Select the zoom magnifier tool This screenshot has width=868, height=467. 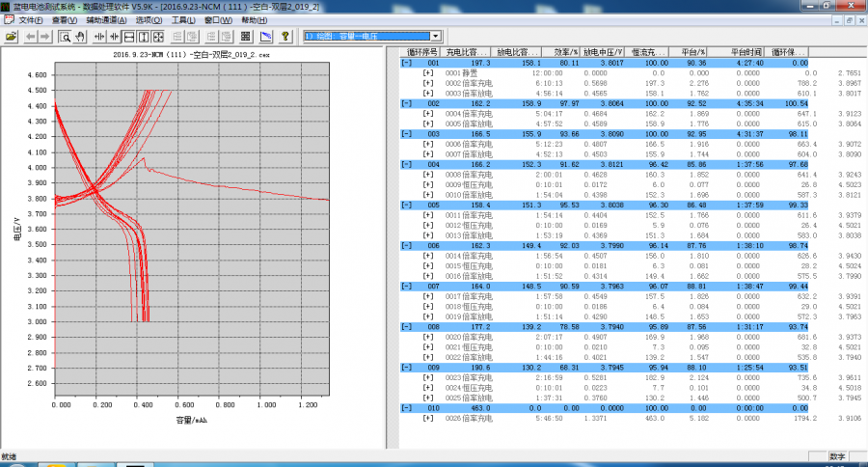(x=65, y=37)
